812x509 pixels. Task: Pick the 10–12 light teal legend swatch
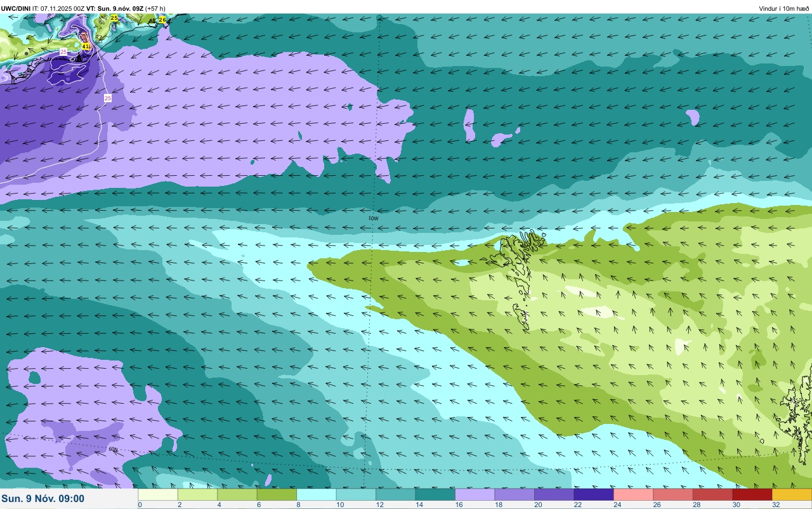point(356,494)
